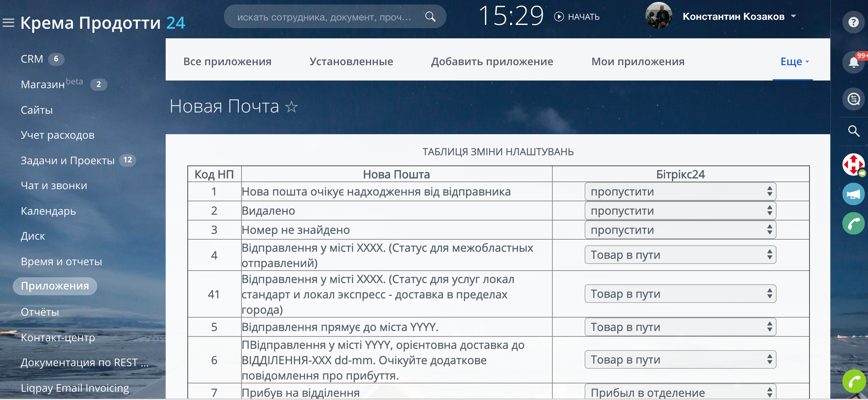The image size is (868, 400).
Task: Open the status dropdown for code 6 row
Action: tap(680, 360)
